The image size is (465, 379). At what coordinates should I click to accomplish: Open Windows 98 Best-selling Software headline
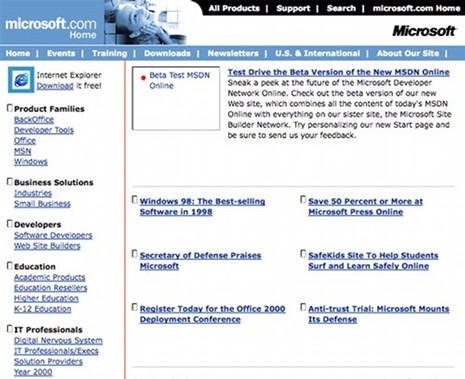click(202, 207)
